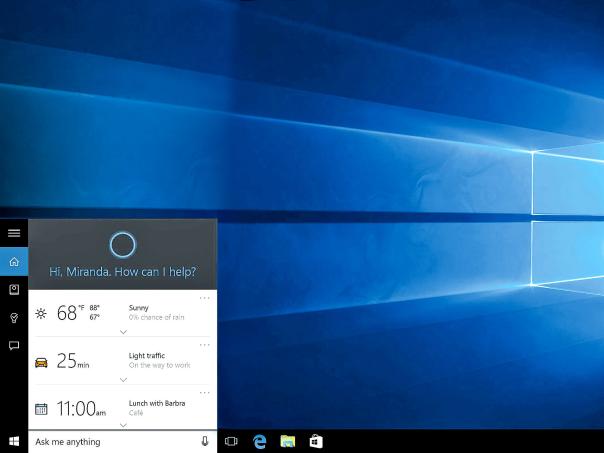Click the 25 min commute time
604x453 pixels.
73,361
